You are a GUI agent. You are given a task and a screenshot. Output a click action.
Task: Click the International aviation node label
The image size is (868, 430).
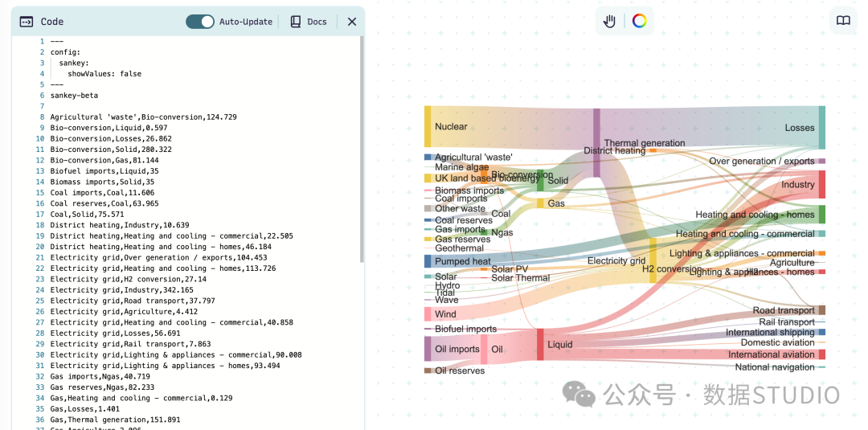pyautogui.click(x=771, y=354)
